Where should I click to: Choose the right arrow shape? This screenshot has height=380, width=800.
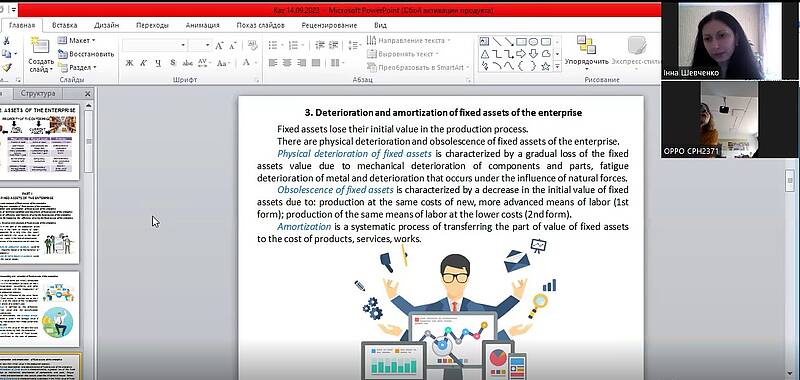pyautogui.click(x=520, y=54)
